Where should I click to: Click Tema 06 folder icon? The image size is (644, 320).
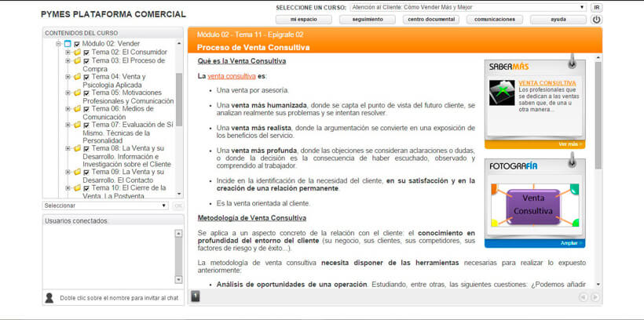coord(77,109)
